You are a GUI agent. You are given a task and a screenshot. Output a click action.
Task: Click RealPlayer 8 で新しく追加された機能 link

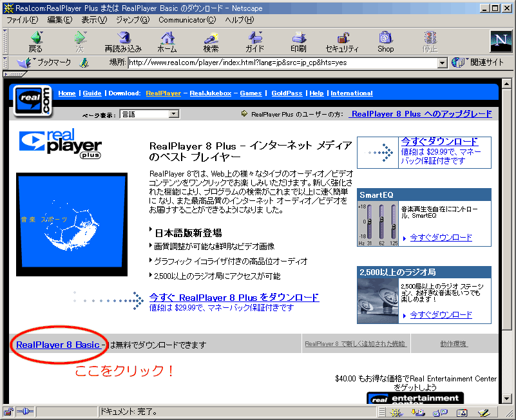point(356,343)
